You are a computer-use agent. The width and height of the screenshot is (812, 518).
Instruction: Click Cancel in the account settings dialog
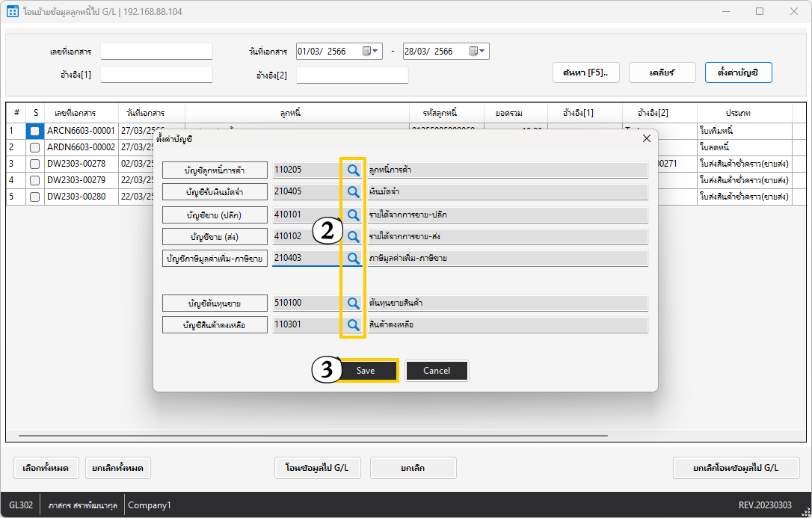437,371
